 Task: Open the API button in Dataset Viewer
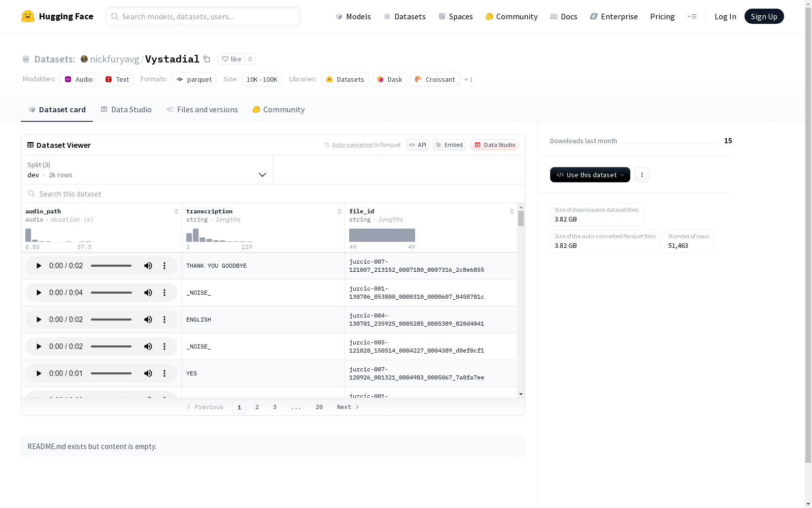coord(418,145)
